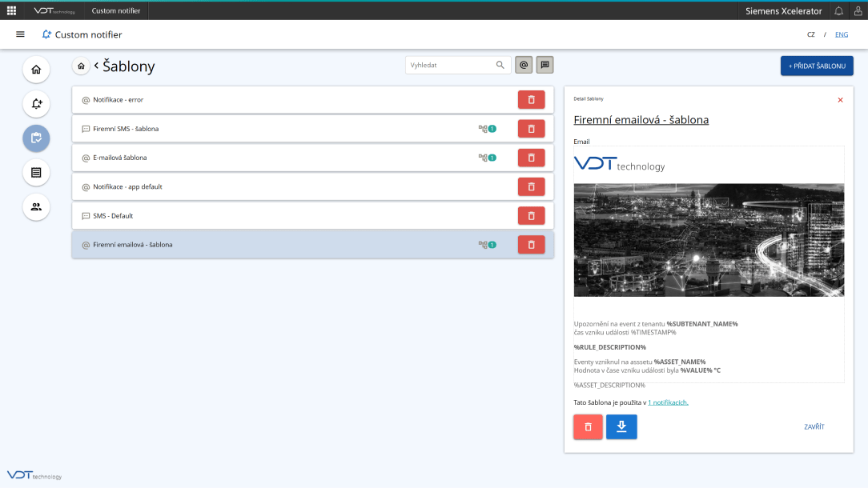Open the 1 notifikacích link
This screenshot has height=488, width=868.
pos(668,402)
